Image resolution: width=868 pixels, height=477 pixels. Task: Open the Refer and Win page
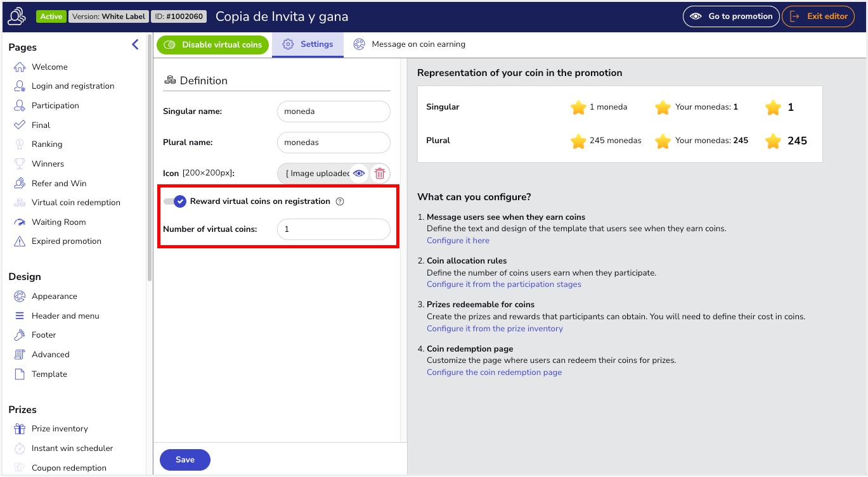[58, 183]
